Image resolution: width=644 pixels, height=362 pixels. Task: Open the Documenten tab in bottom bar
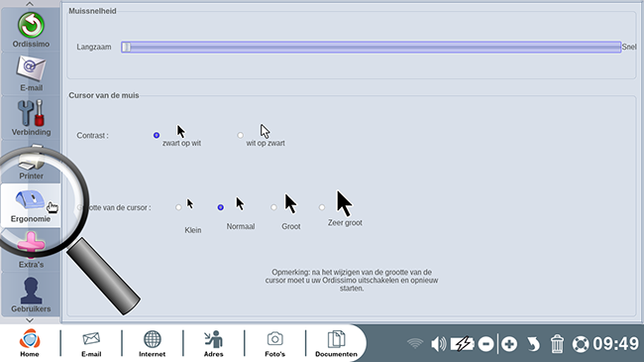(x=336, y=343)
